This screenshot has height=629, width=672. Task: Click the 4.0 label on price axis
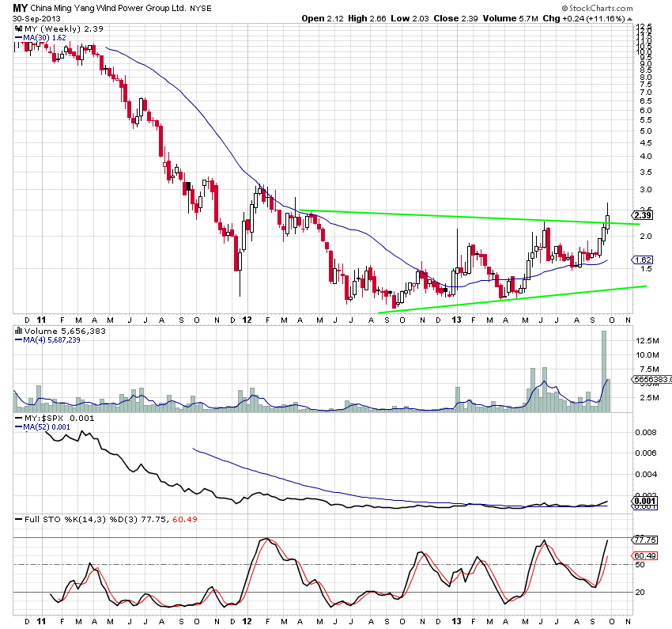tap(645, 156)
